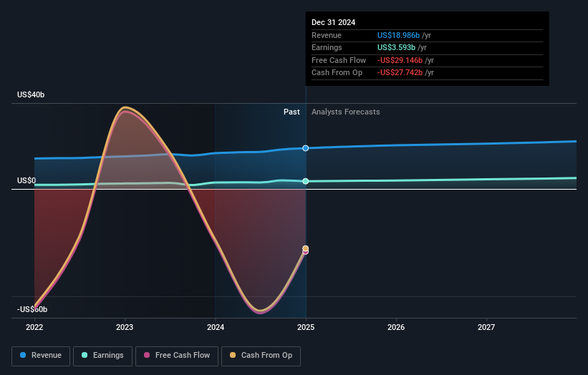
Task: Click the -US$60b y-axis label
Action: coord(32,309)
